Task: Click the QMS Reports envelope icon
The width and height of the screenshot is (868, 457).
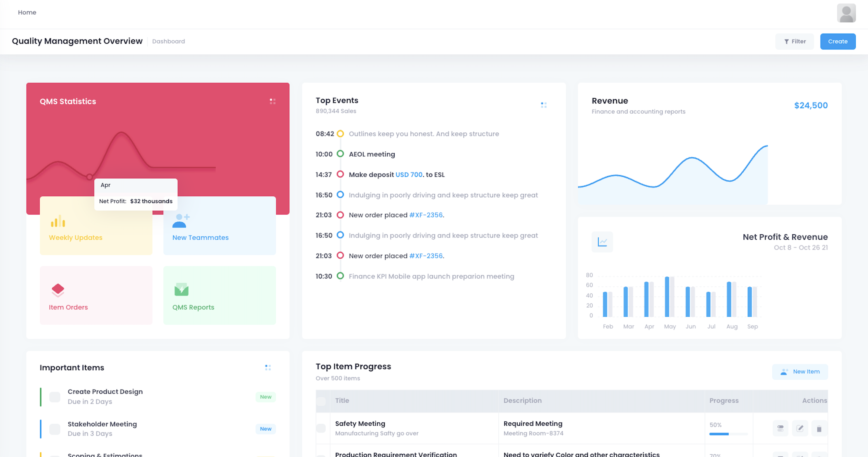Action: (181, 289)
